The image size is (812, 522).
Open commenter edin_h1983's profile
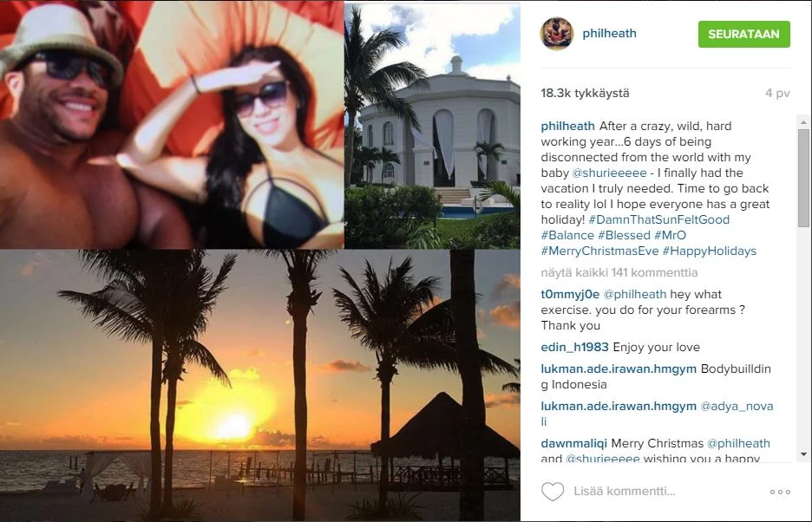click(x=575, y=347)
